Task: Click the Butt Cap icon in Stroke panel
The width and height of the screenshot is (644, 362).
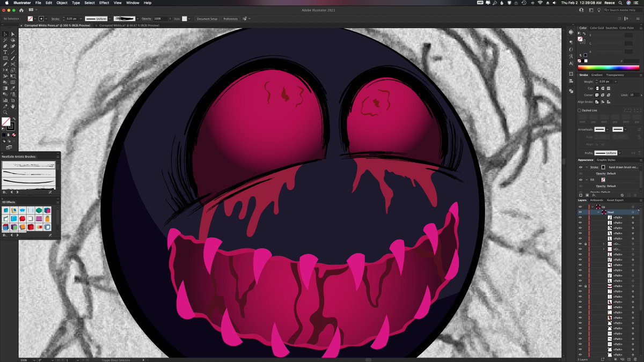Action: tap(597, 88)
